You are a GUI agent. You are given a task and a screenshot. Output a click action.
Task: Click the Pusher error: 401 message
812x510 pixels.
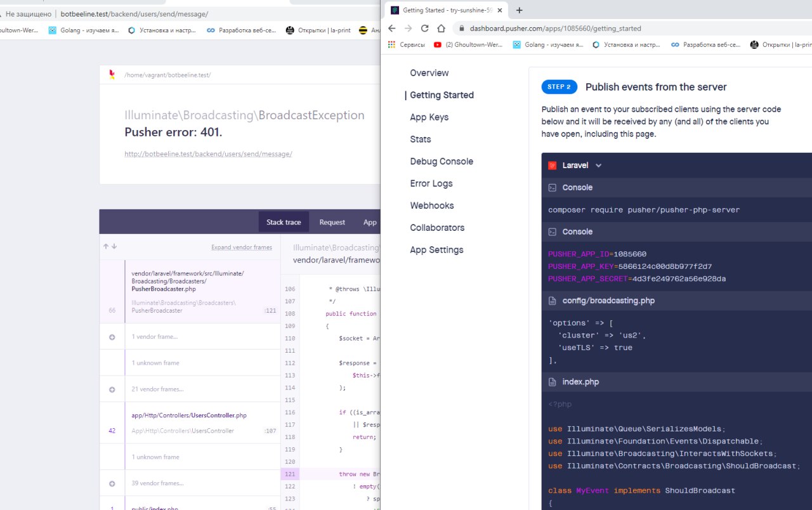(173, 132)
